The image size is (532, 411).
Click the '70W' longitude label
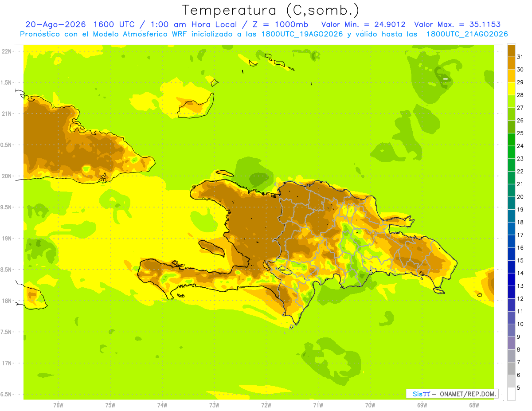click(x=370, y=405)
